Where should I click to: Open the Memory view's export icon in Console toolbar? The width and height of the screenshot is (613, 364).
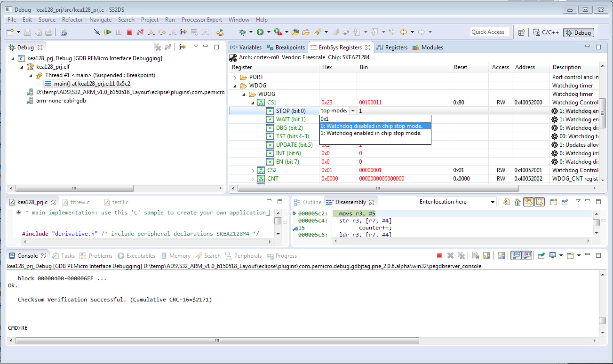point(500,255)
